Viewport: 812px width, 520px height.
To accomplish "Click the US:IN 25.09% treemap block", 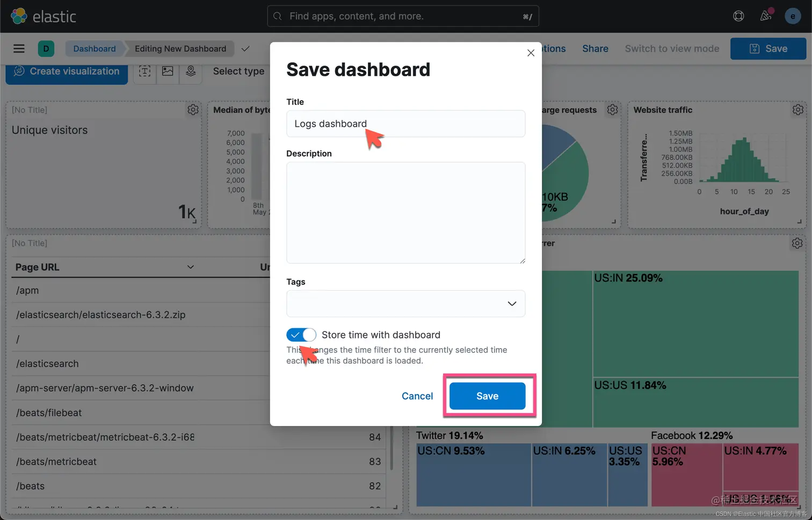I will point(695,324).
